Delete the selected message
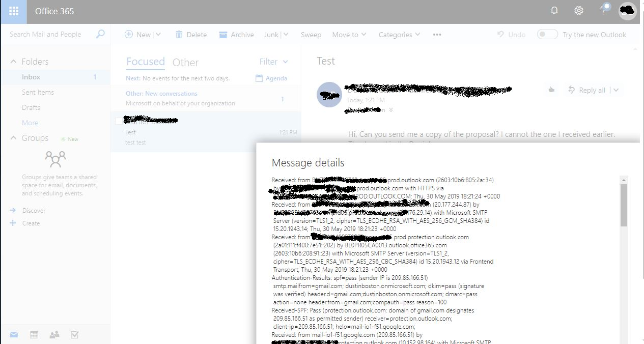The image size is (644, 344). point(191,35)
